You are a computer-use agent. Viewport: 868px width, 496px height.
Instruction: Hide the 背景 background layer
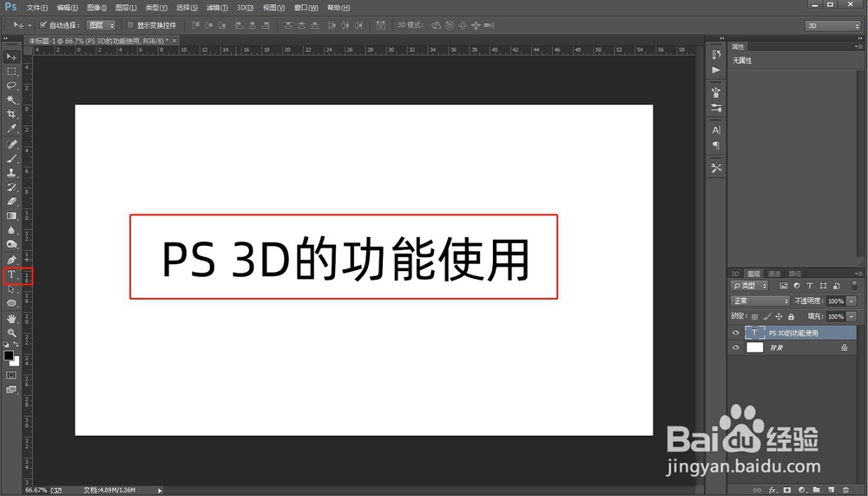point(736,348)
